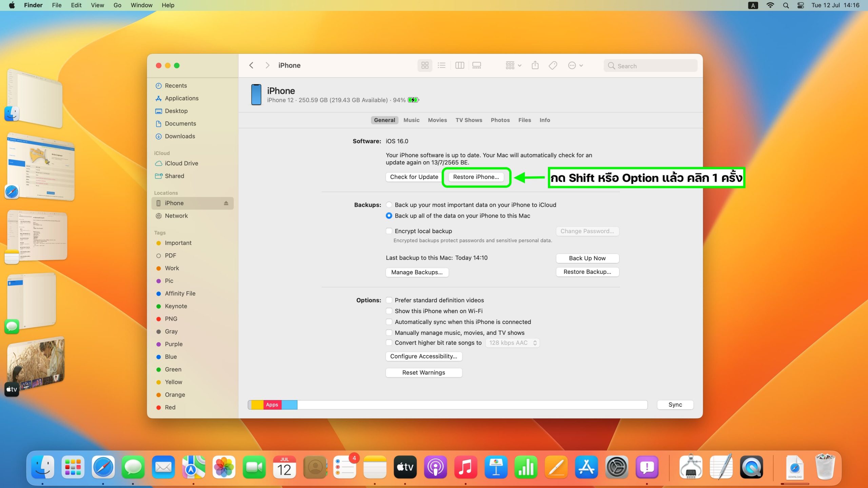Viewport: 868px width, 488px height.
Task: Go back with the left arrow
Action: (x=251, y=65)
